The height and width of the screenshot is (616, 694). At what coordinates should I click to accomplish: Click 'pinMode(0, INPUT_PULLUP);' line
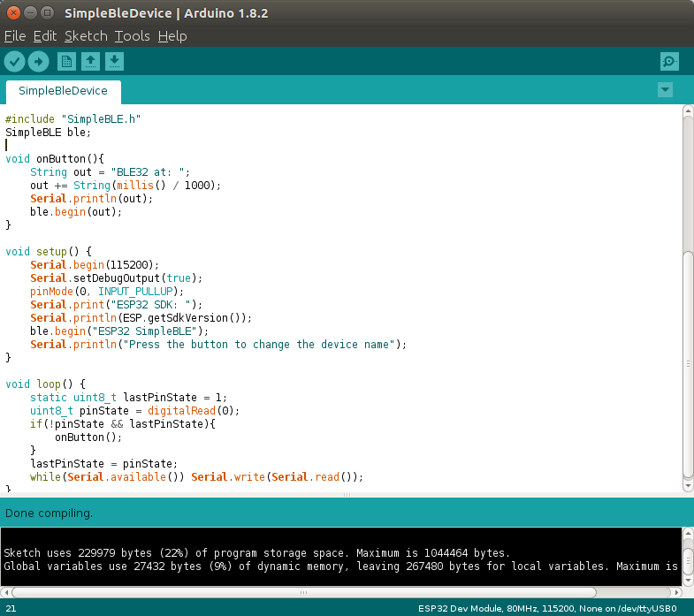107,292
